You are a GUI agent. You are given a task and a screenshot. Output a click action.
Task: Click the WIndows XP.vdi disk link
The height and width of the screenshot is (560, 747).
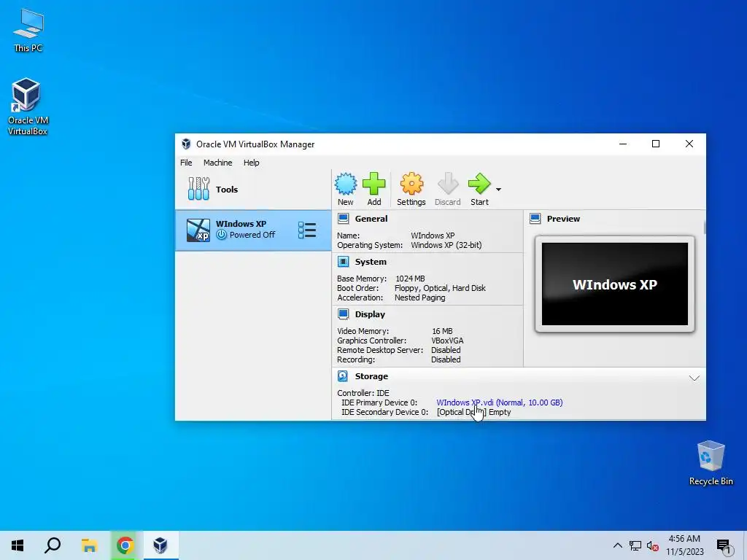(x=499, y=402)
